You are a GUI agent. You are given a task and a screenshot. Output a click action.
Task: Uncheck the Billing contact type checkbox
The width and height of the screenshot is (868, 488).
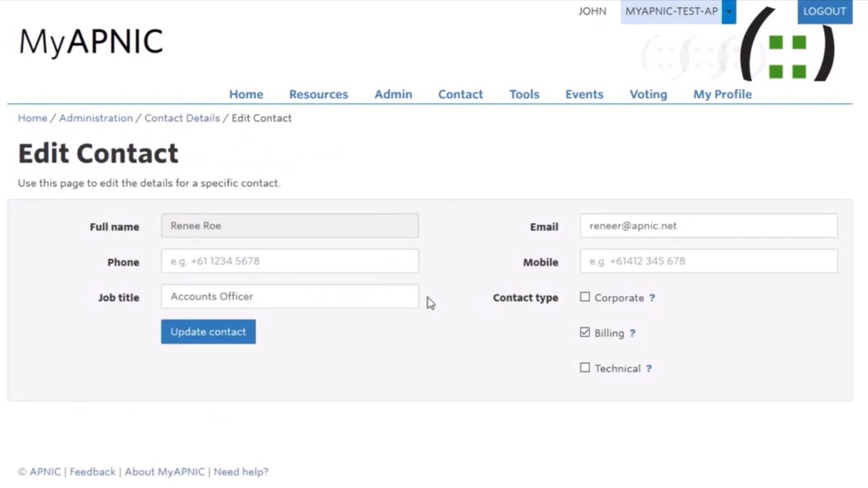click(x=585, y=332)
